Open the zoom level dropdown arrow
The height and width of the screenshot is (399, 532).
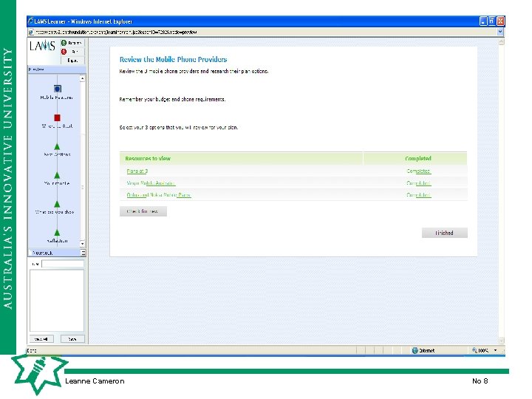click(495, 350)
